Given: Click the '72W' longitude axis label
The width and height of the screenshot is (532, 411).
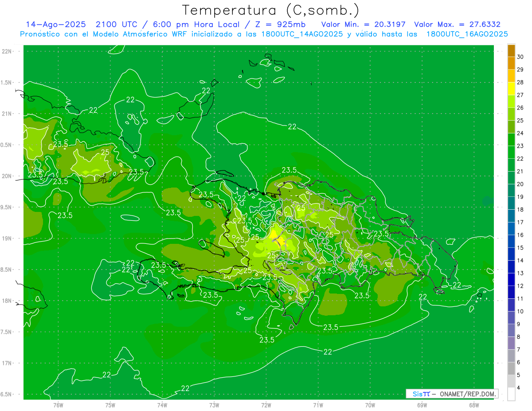Looking at the screenshot, I should click(x=266, y=405).
